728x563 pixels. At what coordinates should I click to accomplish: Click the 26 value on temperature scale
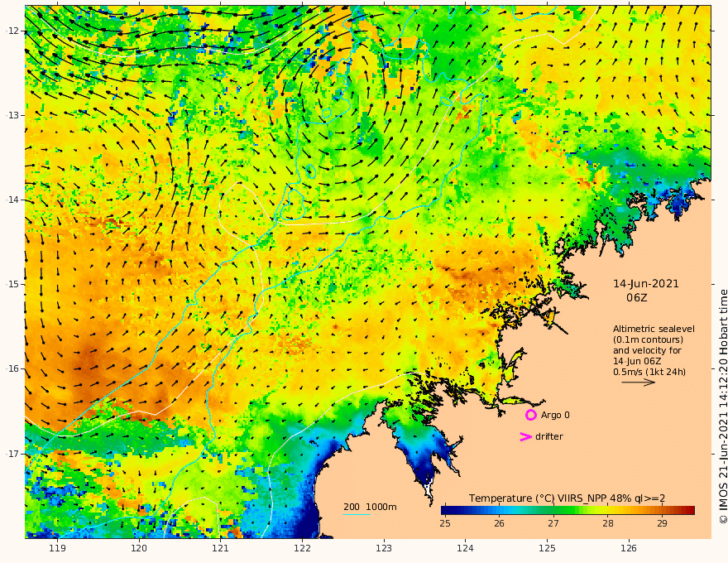point(499,523)
